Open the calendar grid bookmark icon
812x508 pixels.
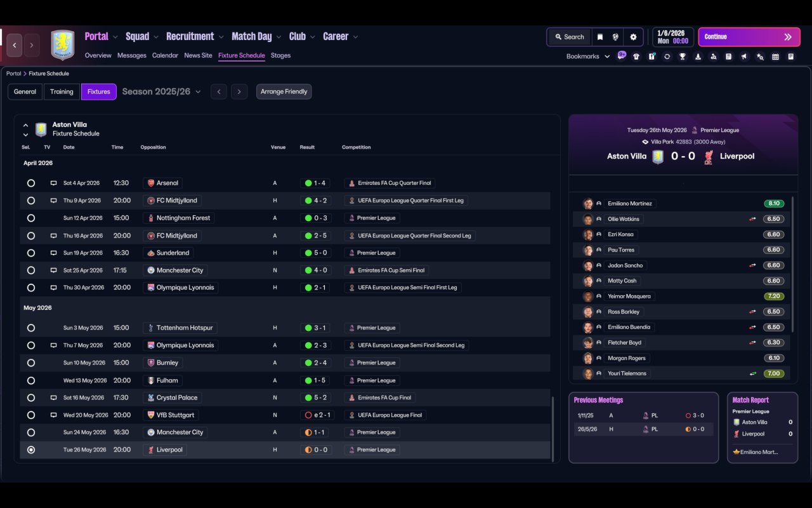click(x=775, y=57)
